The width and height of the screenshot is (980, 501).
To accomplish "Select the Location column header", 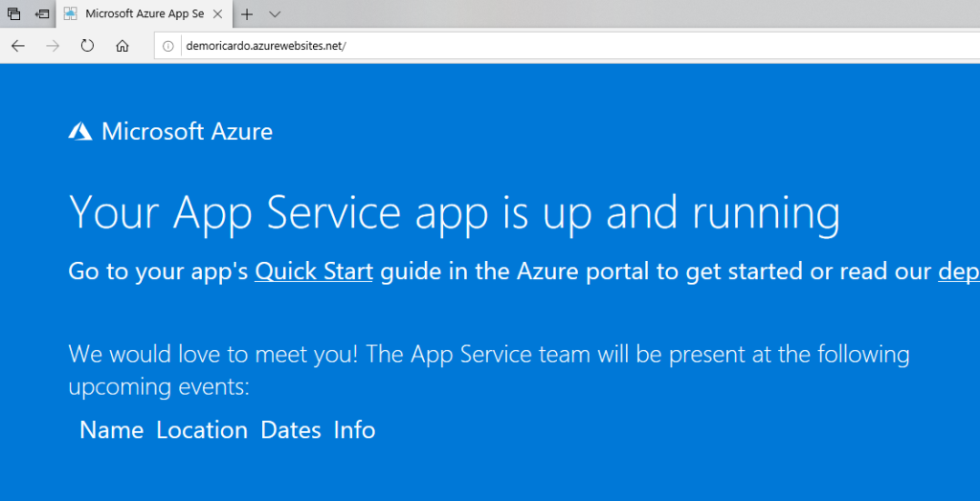I will pyautogui.click(x=202, y=430).
